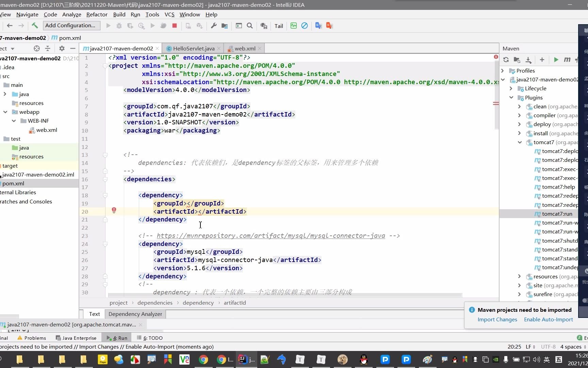Select the tomcat7:run goal in Maven panel
588x368 pixels.
(557, 214)
